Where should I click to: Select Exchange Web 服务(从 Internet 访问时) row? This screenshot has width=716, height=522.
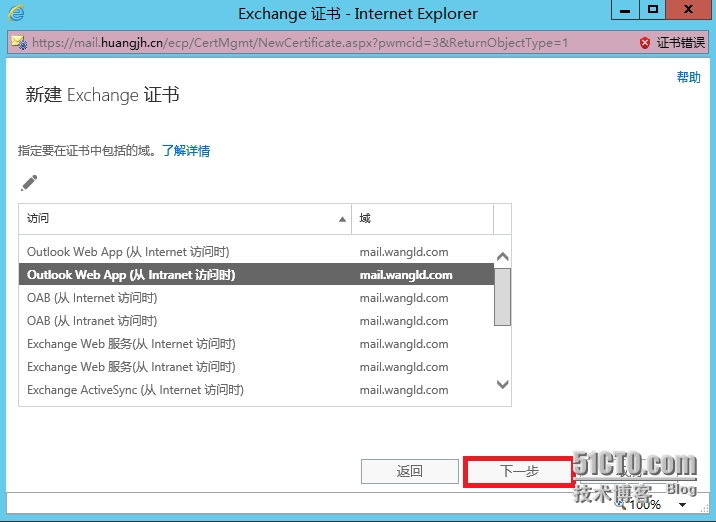(x=256, y=344)
